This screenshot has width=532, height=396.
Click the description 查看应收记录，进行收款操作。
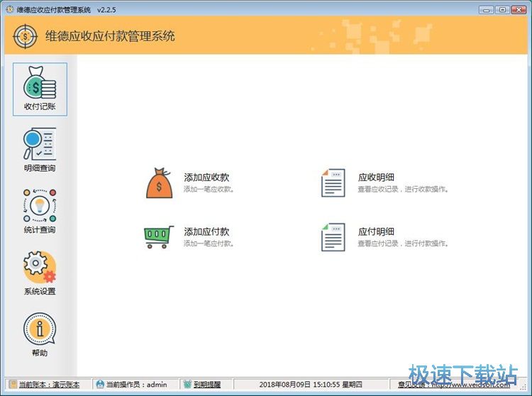point(403,189)
